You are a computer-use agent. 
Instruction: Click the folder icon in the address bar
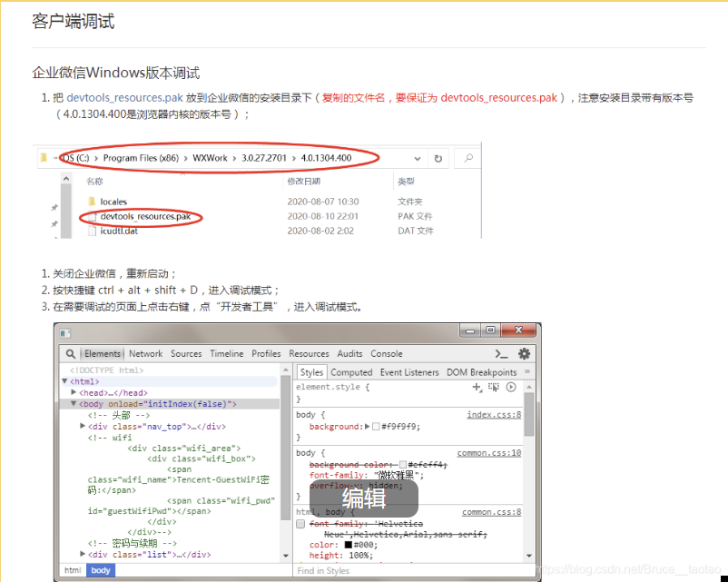[44, 158]
